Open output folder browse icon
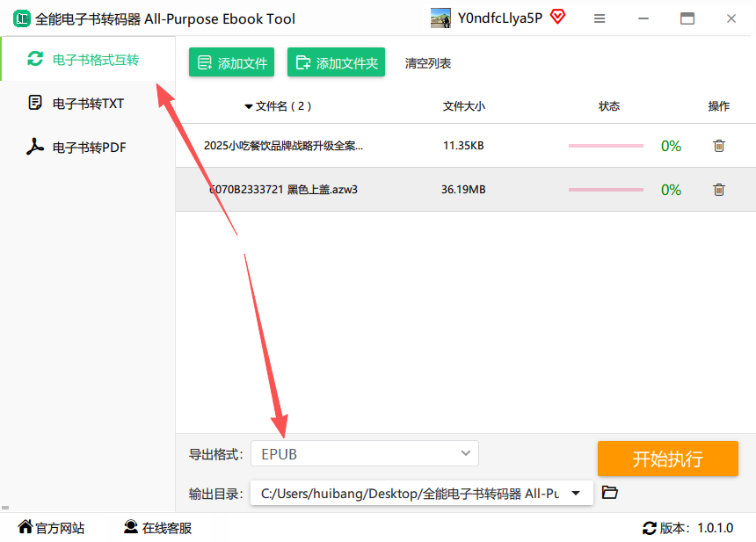756x542 pixels. pos(610,493)
